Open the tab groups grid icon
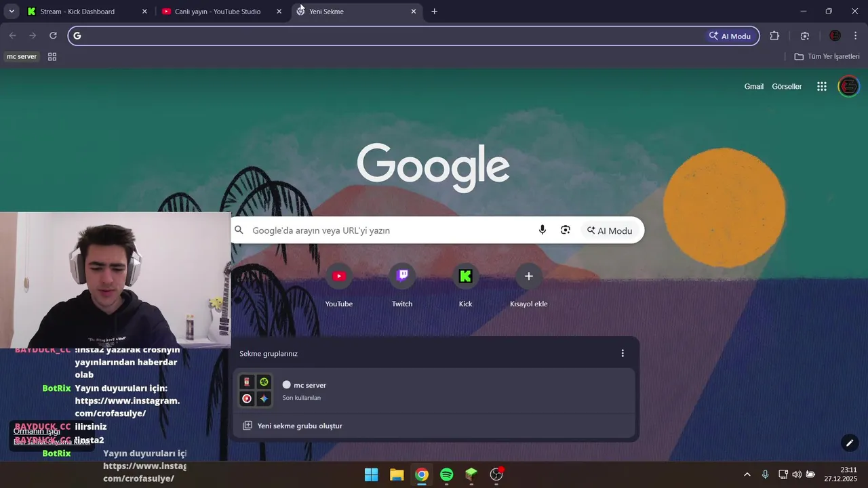 point(52,56)
